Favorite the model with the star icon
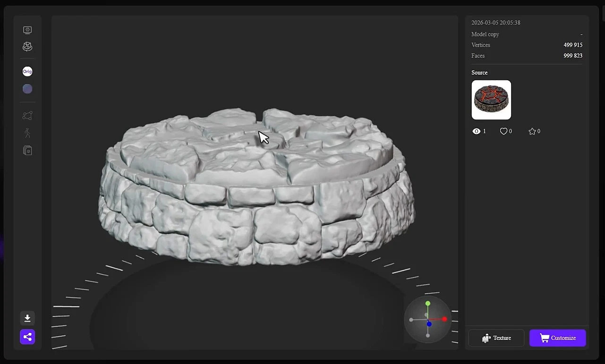The width and height of the screenshot is (605, 364). (x=532, y=131)
